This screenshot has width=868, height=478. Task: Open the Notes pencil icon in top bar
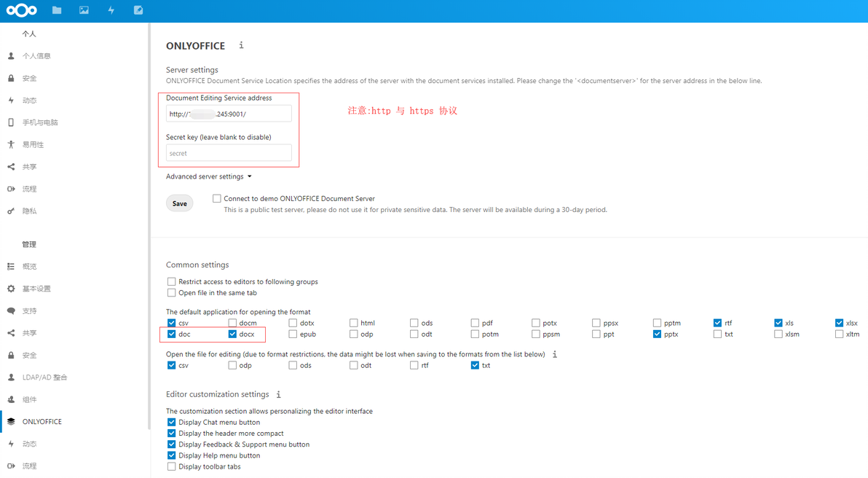pos(138,10)
